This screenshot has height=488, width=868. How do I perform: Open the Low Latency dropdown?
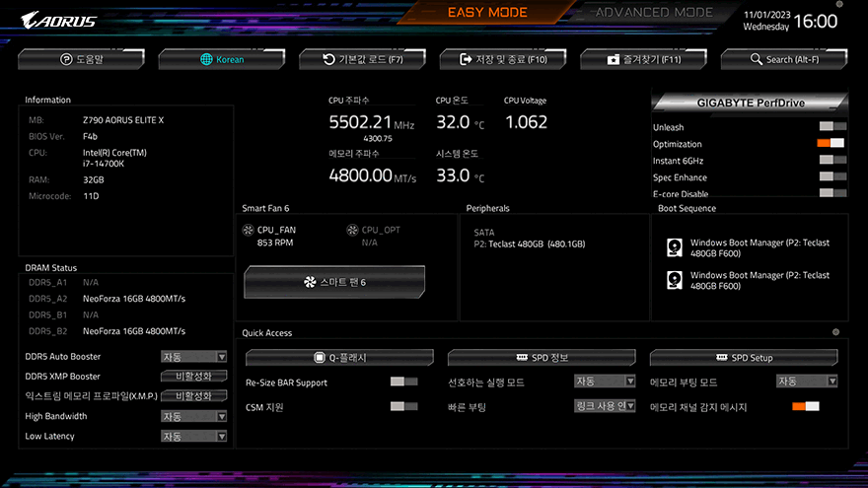click(x=193, y=437)
